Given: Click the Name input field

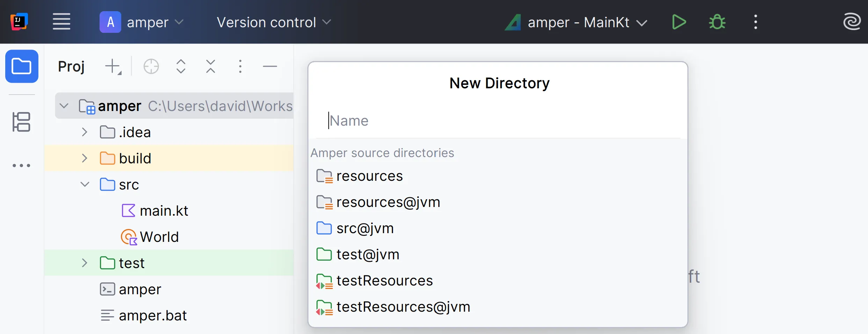Looking at the screenshot, I should pos(499,121).
